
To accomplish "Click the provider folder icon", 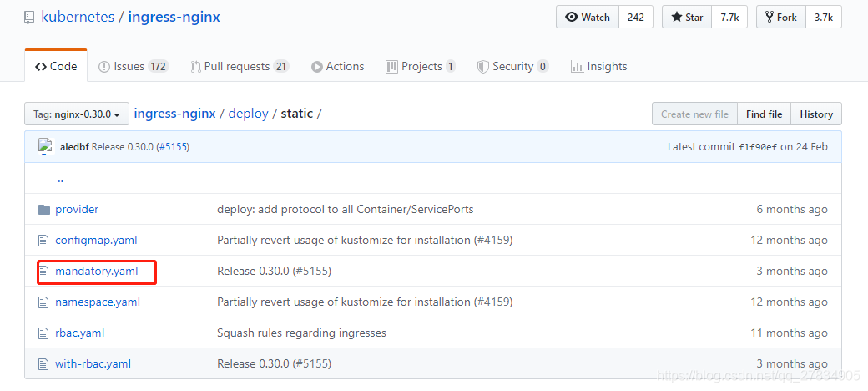I will coord(43,210).
